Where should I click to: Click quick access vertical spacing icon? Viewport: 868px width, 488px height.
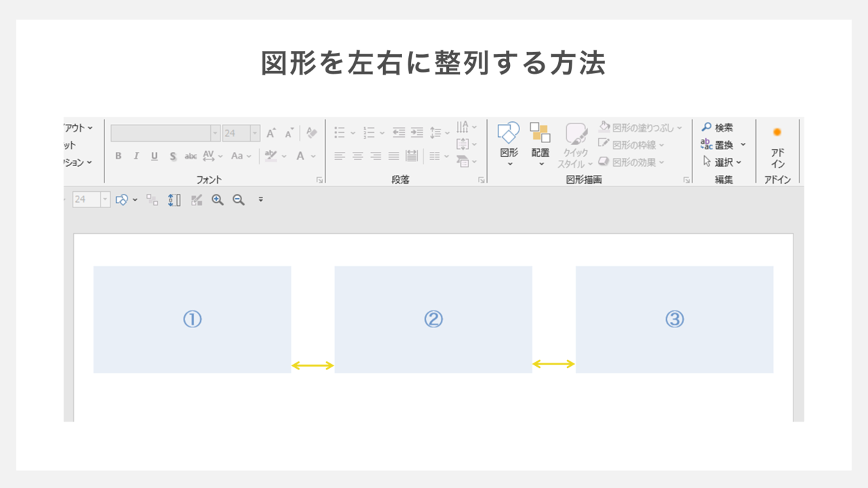click(174, 199)
